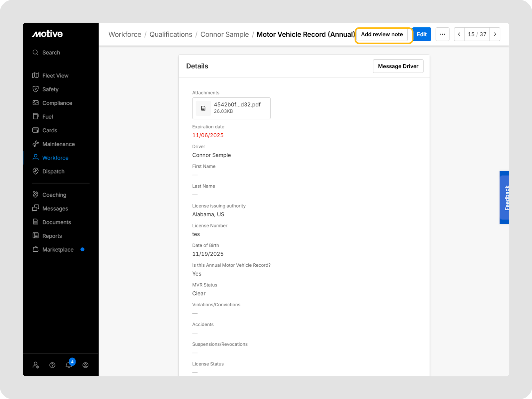Go to Qualifications breadcrumb link
Image resolution: width=532 pixels, height=399 pixels.
[x=171, y=35]
